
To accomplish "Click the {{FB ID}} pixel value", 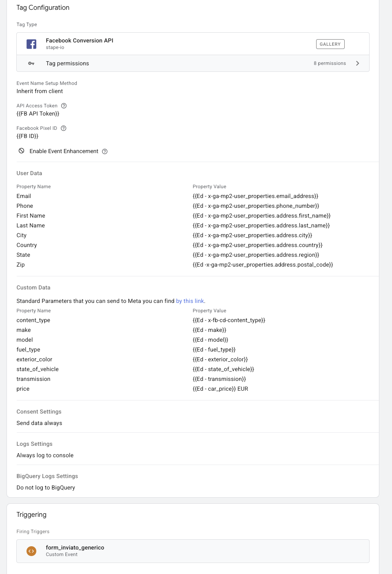I will (27, 136).
